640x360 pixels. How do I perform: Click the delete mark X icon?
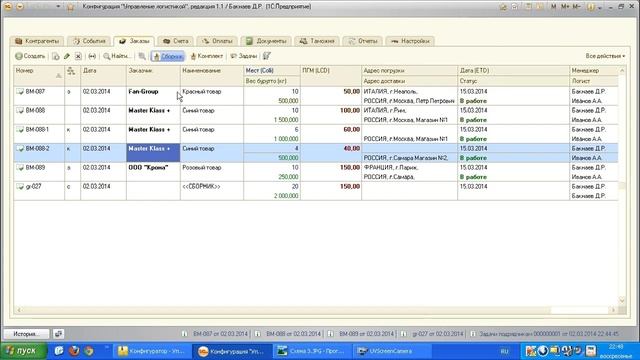pos(78,56)
